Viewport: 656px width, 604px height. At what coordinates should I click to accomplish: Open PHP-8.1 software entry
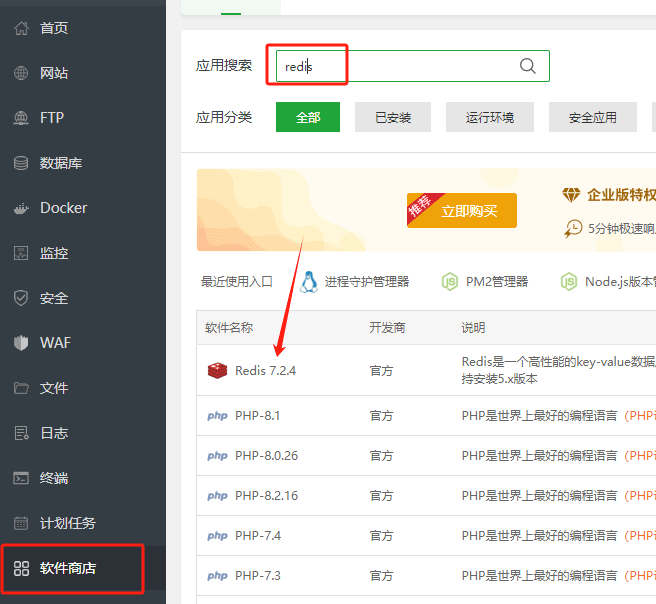[258, 416]
